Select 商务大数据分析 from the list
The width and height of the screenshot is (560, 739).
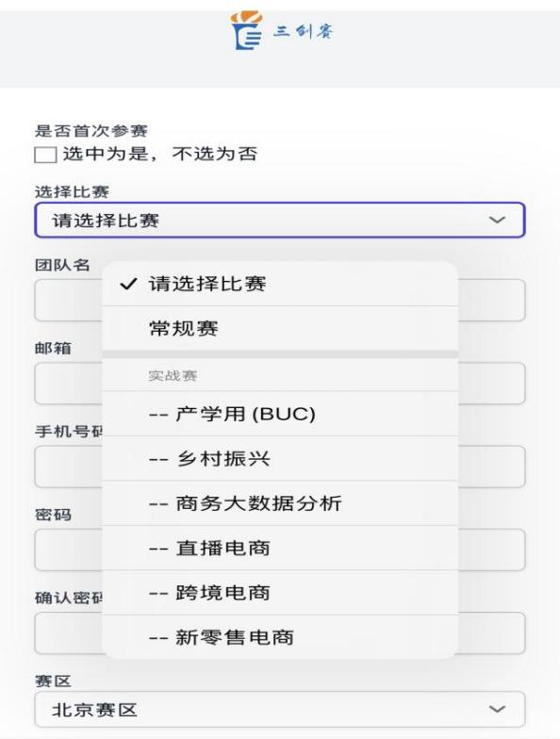(280, 503)
